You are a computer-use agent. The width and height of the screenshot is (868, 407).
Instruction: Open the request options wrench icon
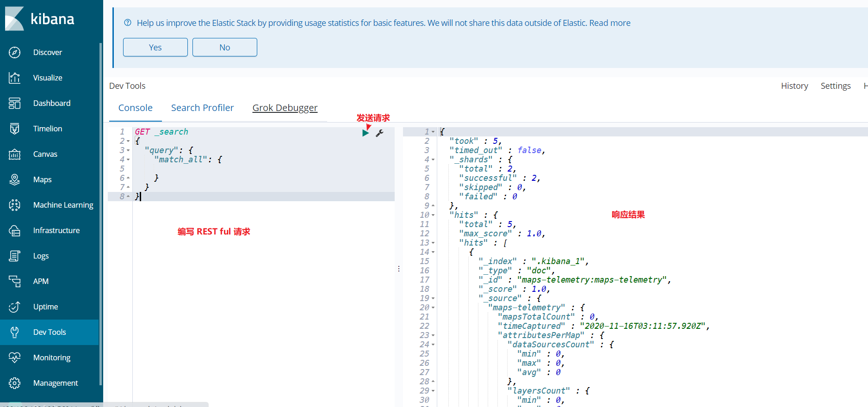tap(379, 133)
